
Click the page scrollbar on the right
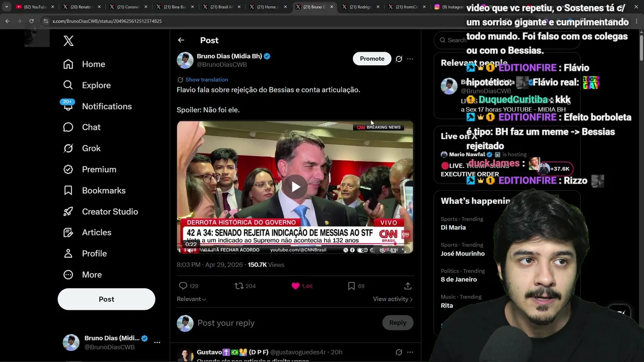[x=641, y=48]
